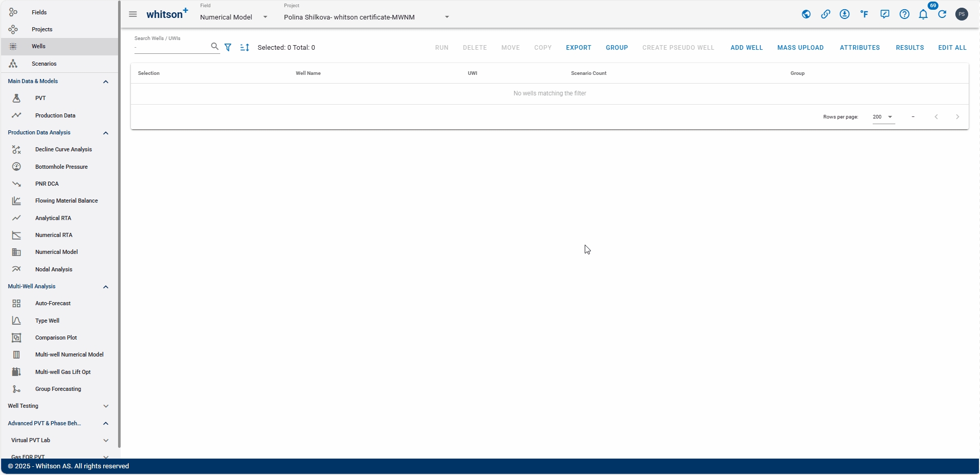Click the ADD WELL button

click(746, 48)
